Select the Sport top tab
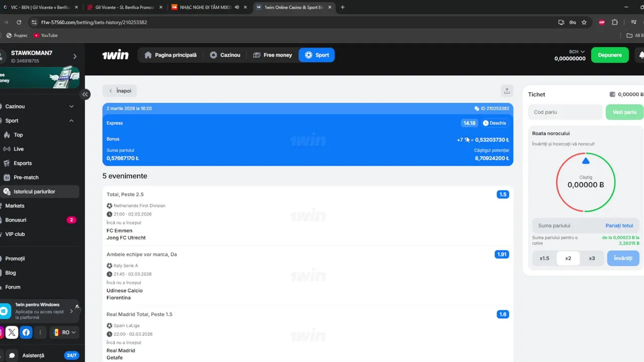644x362 pixels. [x=316, y=55]
